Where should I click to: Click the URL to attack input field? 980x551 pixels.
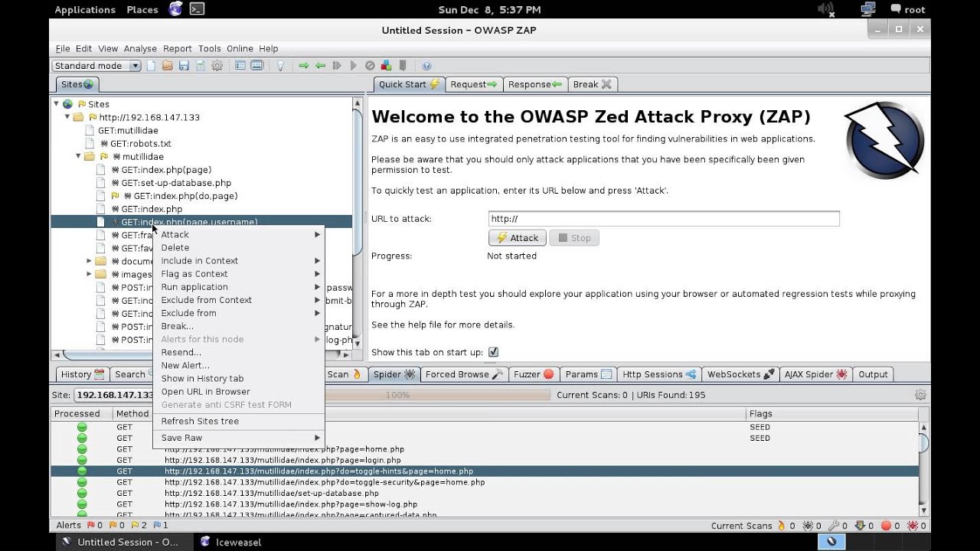pos(664,219)
